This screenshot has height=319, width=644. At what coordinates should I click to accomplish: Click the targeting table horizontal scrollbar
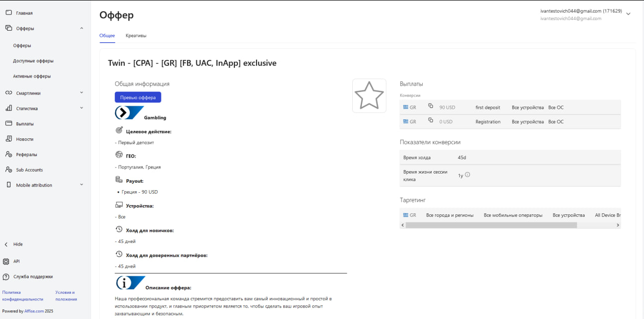coord(491,225)
